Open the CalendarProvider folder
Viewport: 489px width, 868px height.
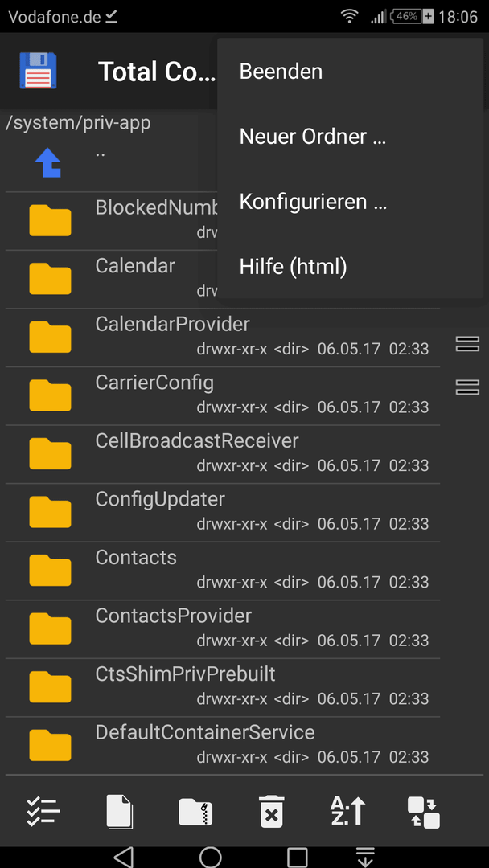tap(223, 338)
